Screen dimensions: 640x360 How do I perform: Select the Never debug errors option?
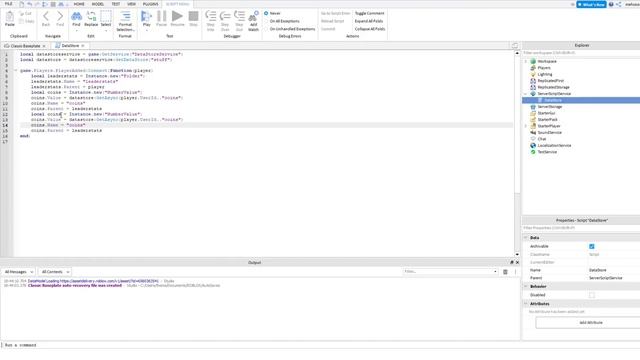click(x=266, y=13)
